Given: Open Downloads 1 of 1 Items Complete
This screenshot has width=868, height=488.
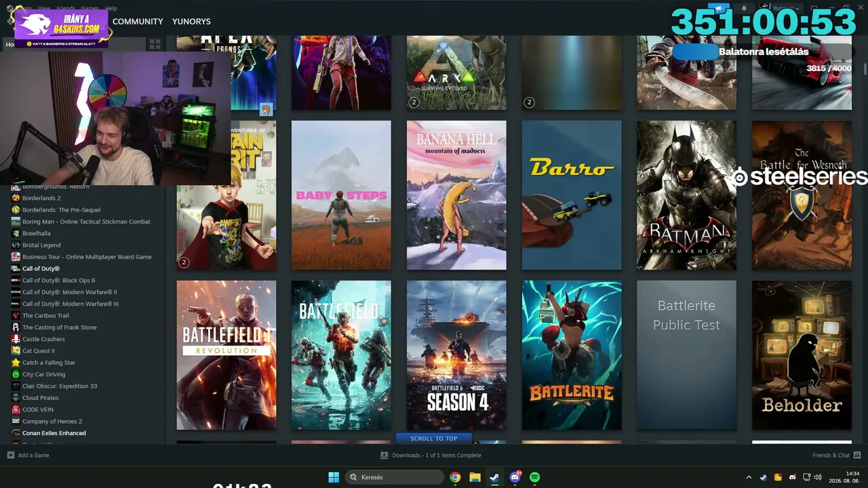Looking at the screenshot, I should coord(437,455).
